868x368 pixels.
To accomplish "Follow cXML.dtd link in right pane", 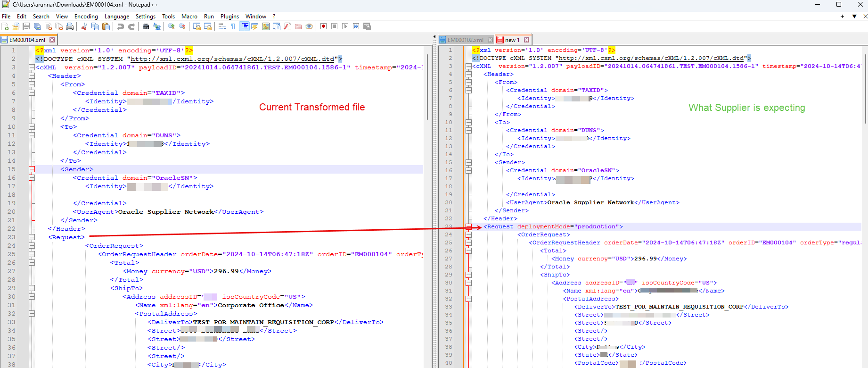I will coord(651,58).
